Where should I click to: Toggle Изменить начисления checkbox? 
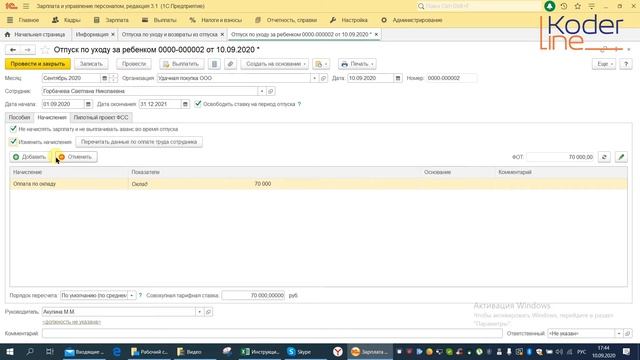[x=13, y=142]
